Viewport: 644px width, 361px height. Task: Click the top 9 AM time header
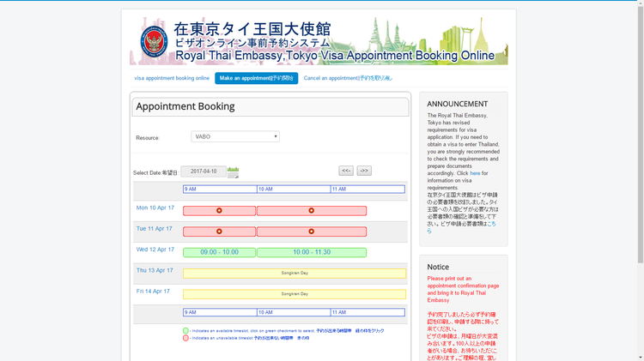coord(220,190)
